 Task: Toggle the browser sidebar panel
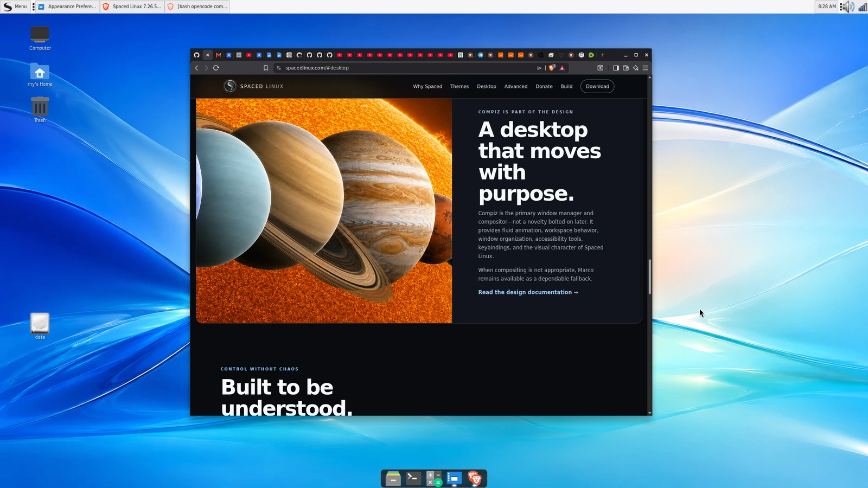(x=616, y=68)
